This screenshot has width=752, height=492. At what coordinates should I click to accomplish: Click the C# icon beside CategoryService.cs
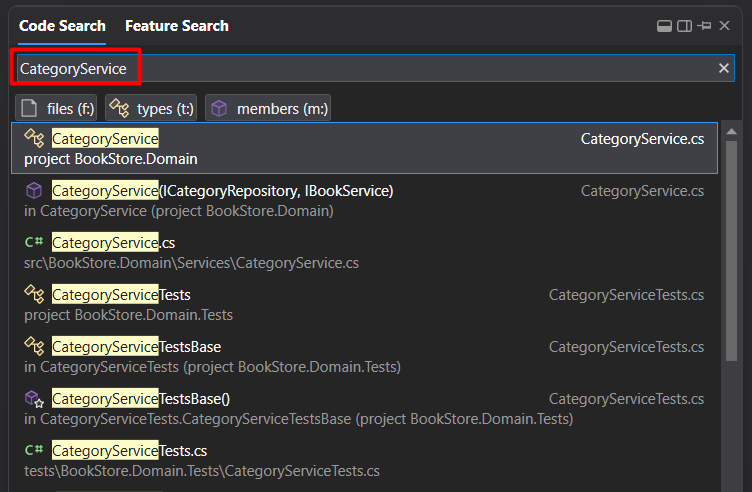pyautogui.click(x=34, y=242)
